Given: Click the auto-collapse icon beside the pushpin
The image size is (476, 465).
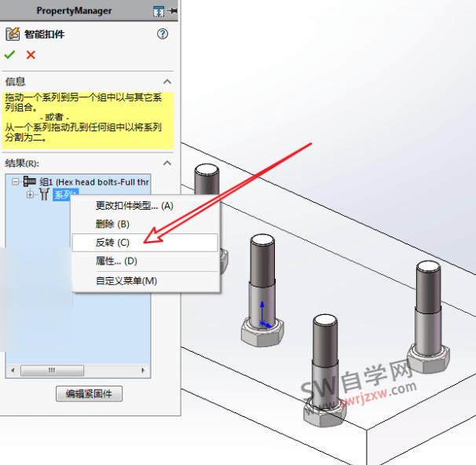Looking at the screenshot, I should [159, 12].
